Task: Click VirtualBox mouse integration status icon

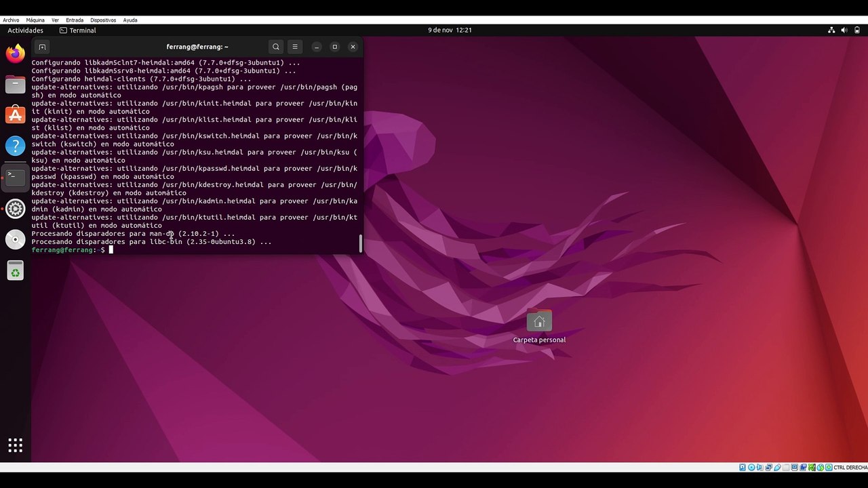Action: 821,468
